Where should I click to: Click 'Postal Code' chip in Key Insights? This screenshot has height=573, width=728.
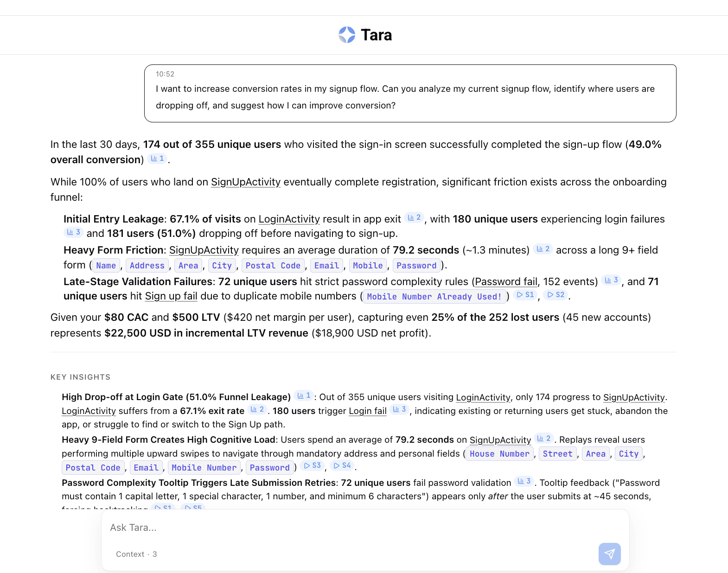[x=93, y=468]
